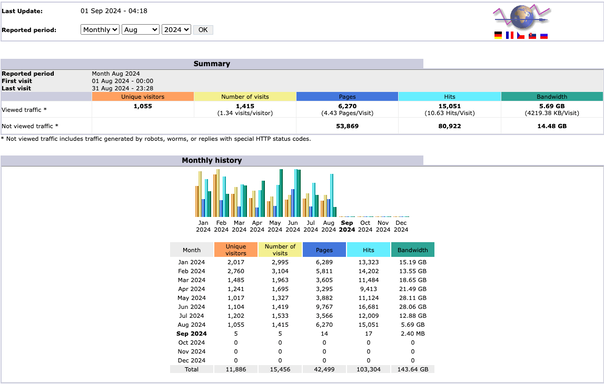
Task: Click the Dec 2024 label under chart
Action: click(401, 226)
